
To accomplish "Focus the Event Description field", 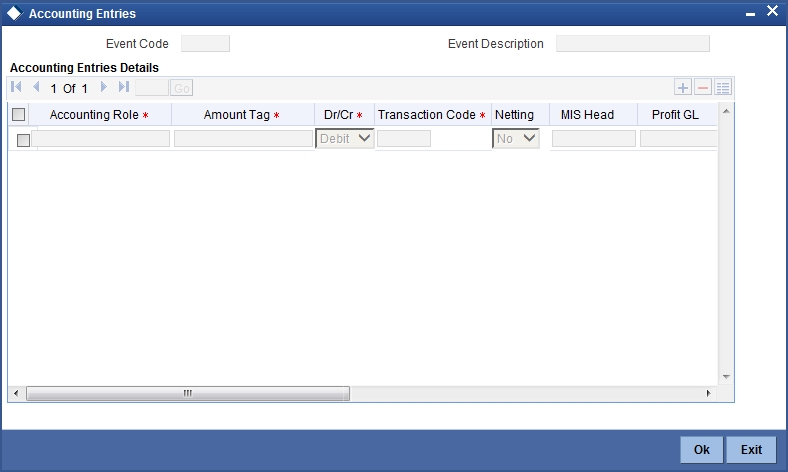I will click(x=633, y=44).
